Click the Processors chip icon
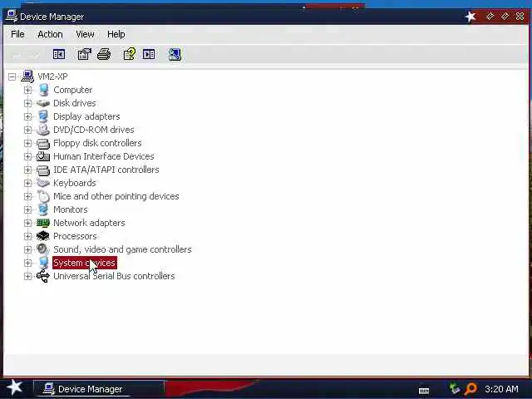This screenshot has width=532, height=399. click(43, 236)
